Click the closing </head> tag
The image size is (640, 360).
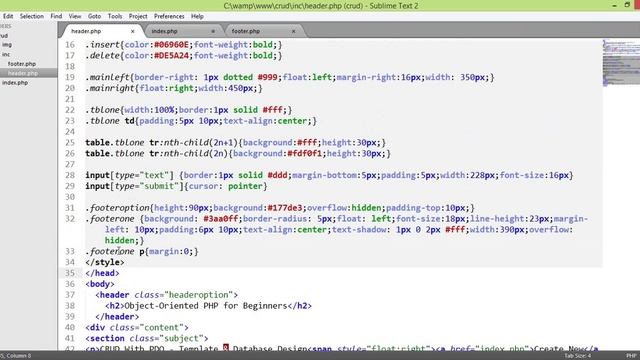102,273
